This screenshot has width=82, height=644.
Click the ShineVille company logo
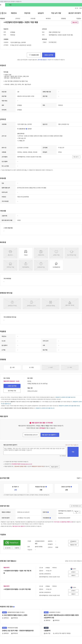coord(12,543)
